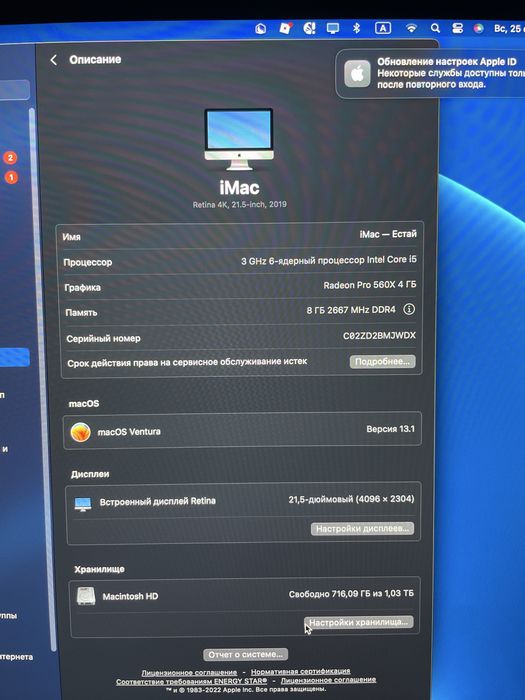This screenshot has width=525, height=700.
Task: Click the display mirroring menu bar icon
Action: click(x=333, y=29)
